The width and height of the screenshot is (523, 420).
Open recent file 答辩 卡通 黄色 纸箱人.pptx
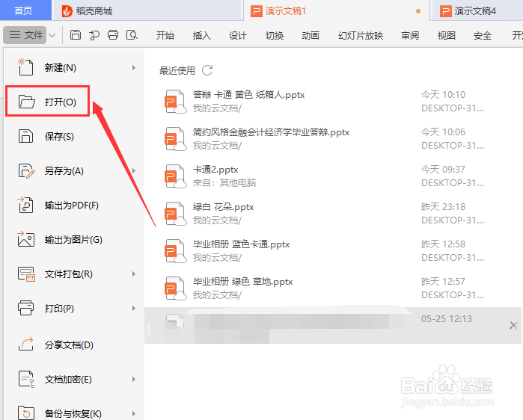(x=334, y=102)
